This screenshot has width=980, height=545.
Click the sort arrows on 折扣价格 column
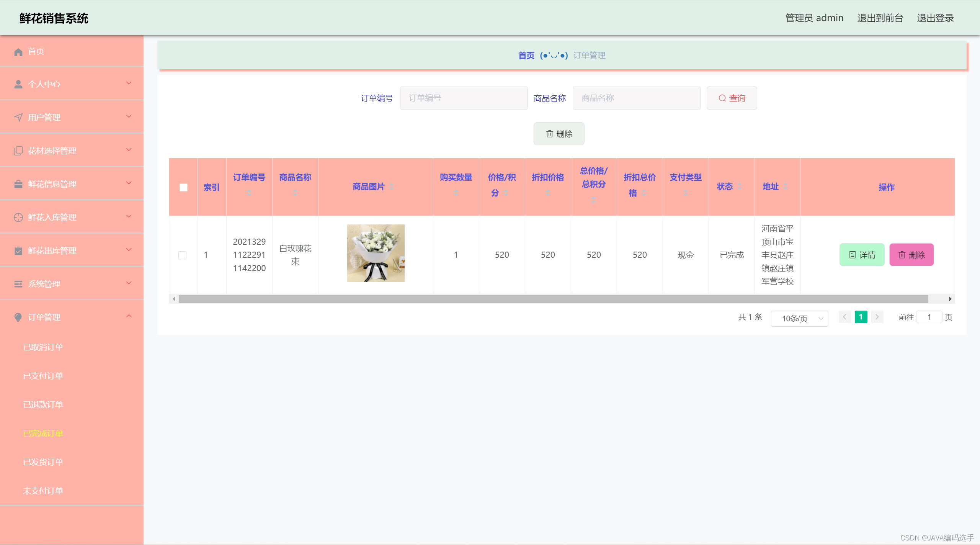pyautogui.click(x=548, y=193)
